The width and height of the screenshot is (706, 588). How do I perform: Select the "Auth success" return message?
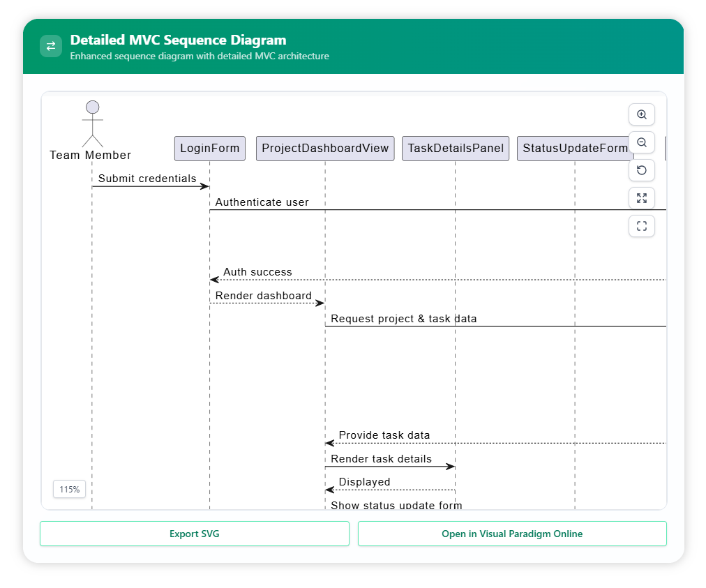click(x=257, y=272)
